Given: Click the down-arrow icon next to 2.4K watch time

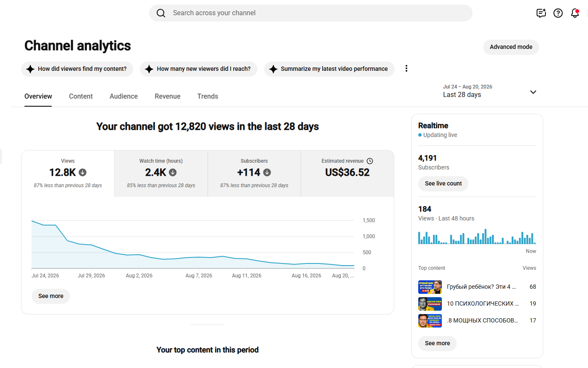Looking at the screenshot, I should coord(173,172).
